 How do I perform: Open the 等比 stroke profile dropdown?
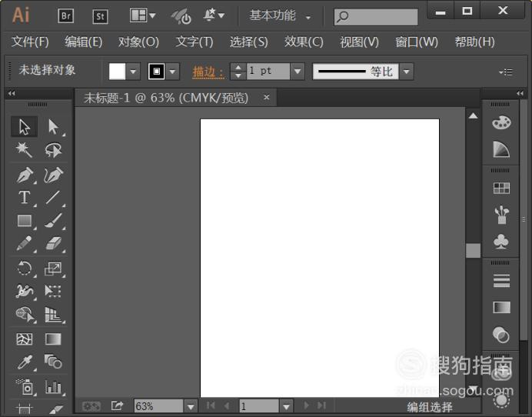[x=407, y=72]
